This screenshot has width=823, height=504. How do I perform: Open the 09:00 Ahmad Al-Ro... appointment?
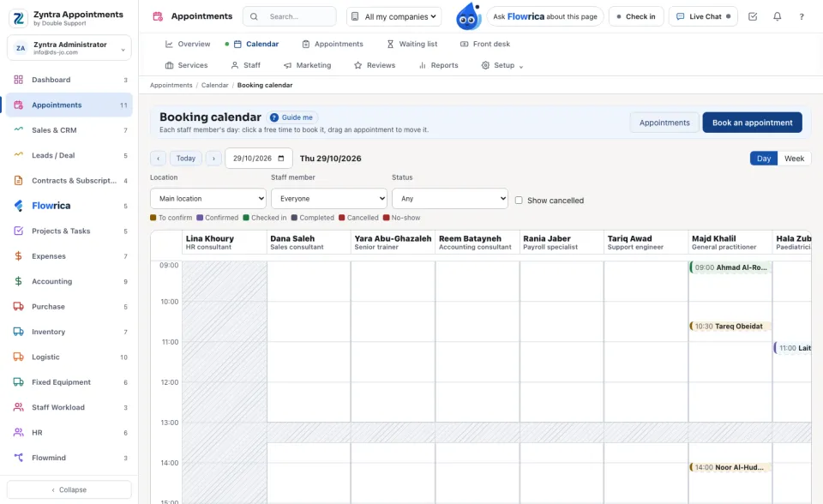730,267
